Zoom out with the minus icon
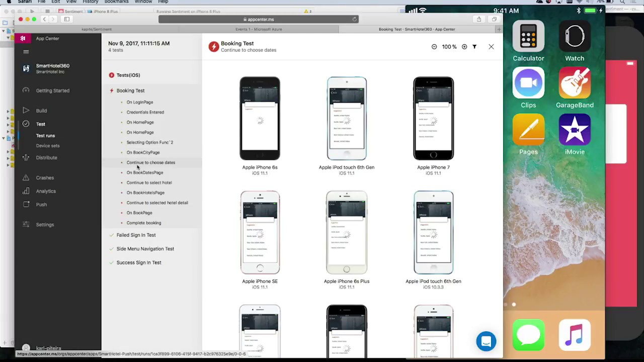The width and height of the screenshot is (644, 362). tap(434, 47)
